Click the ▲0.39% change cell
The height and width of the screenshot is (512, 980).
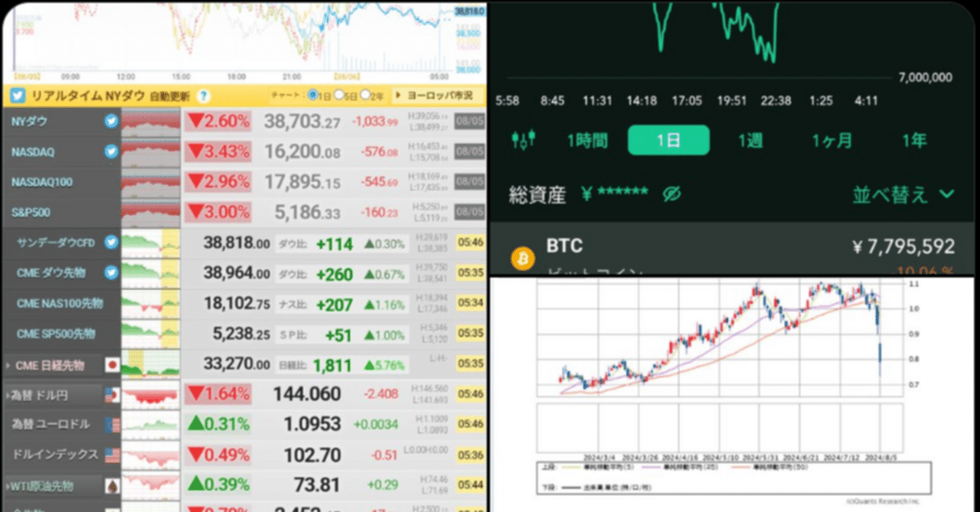click(x=219, y=485)
